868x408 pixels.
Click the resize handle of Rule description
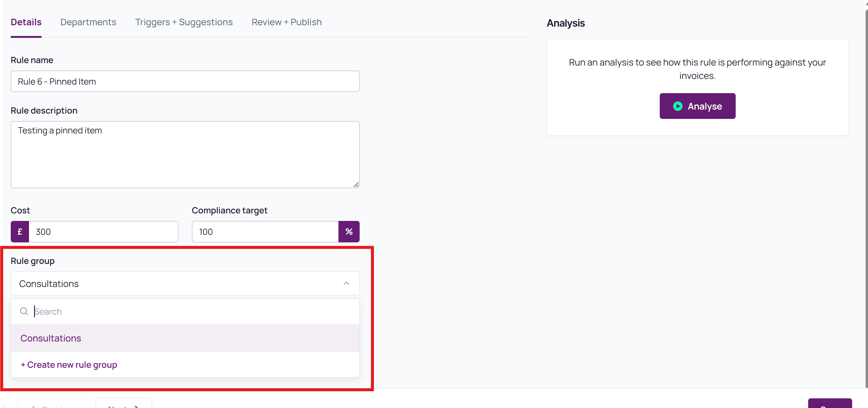[356, 185]
